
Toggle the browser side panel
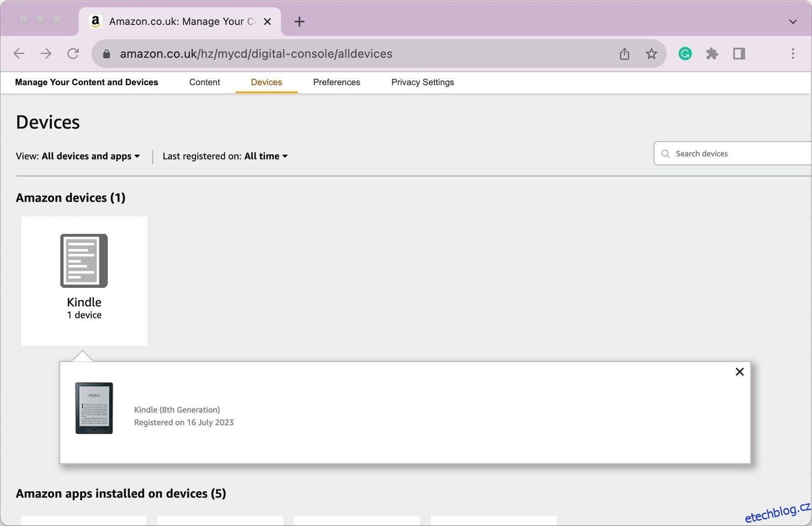click(739, 54)
